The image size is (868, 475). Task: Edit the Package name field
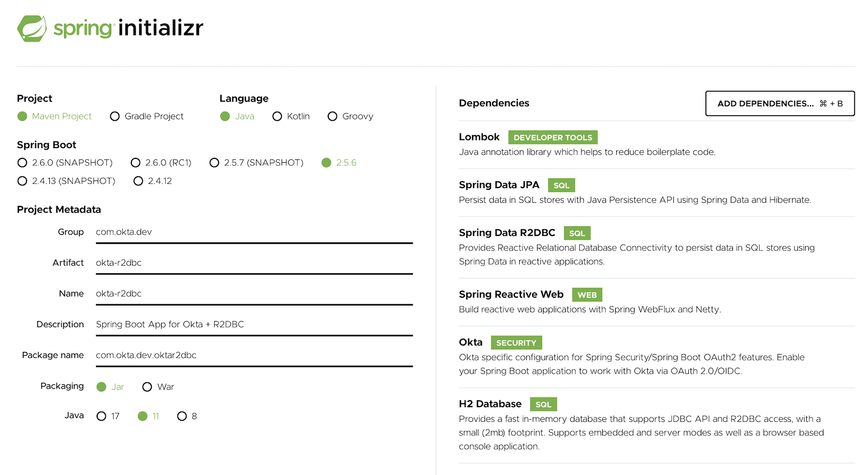254,355
